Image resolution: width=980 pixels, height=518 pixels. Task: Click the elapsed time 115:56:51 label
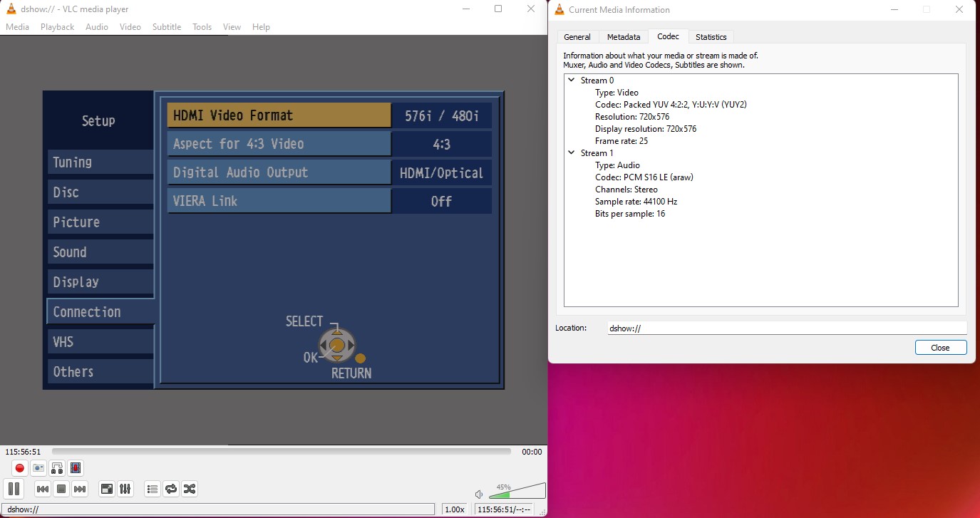pos(23,452)
